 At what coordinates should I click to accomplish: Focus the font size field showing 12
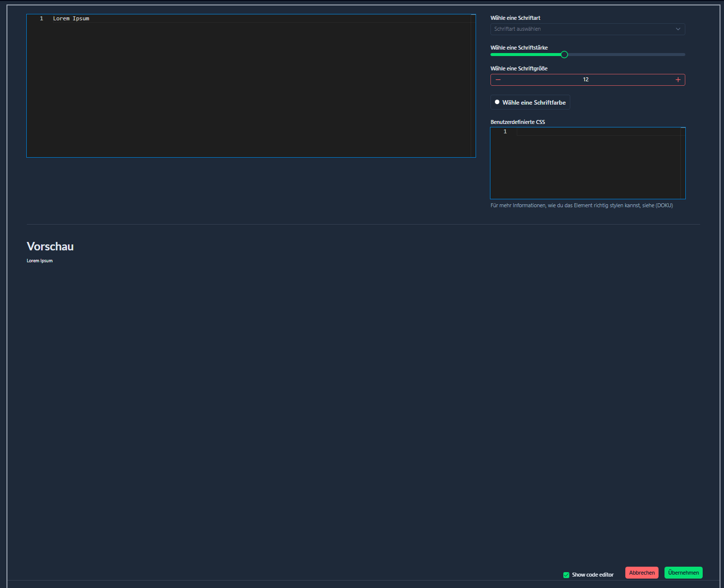[x=586, y=80]
